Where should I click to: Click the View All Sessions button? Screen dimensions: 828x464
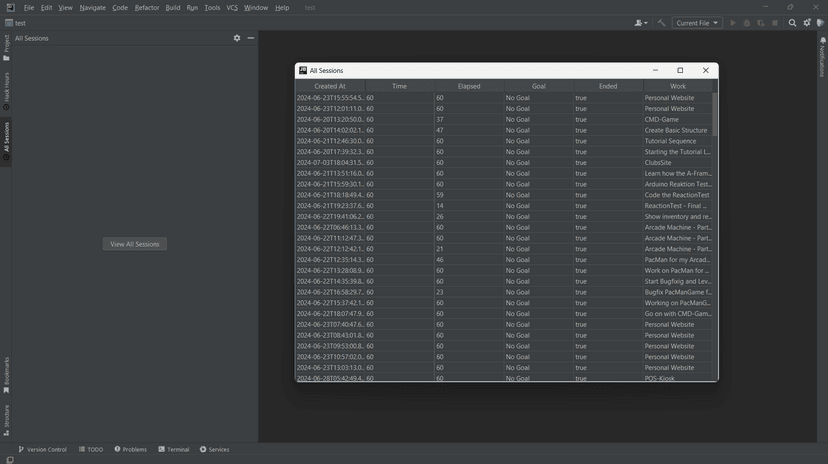click(x=135, y=244)
